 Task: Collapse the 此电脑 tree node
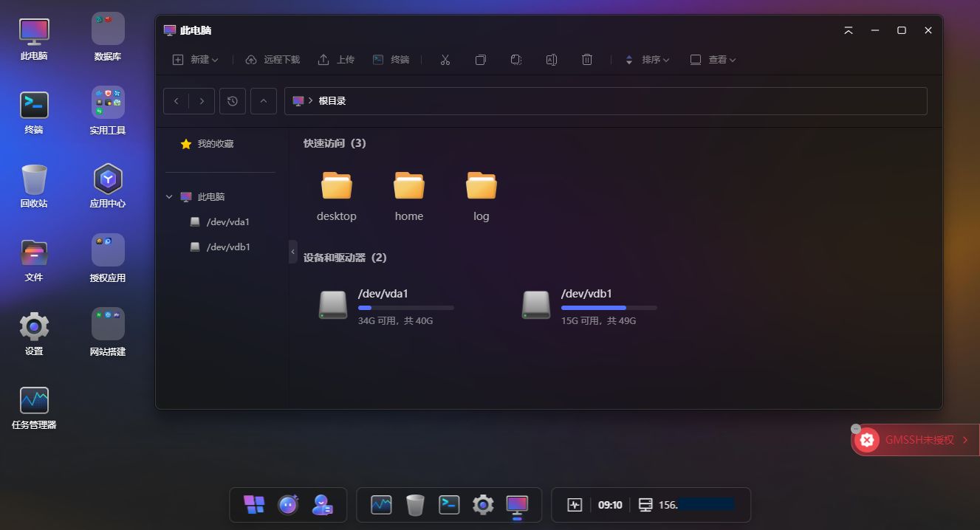click(169, 197)
